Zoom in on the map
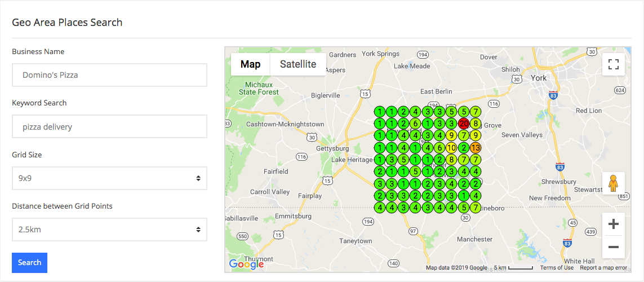This screenshot has height=282, width=644. pyautogui.click(x=613, y=224)
